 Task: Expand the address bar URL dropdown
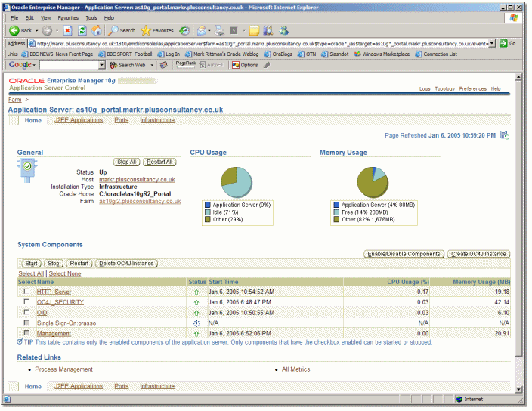[x=492, y=43]
